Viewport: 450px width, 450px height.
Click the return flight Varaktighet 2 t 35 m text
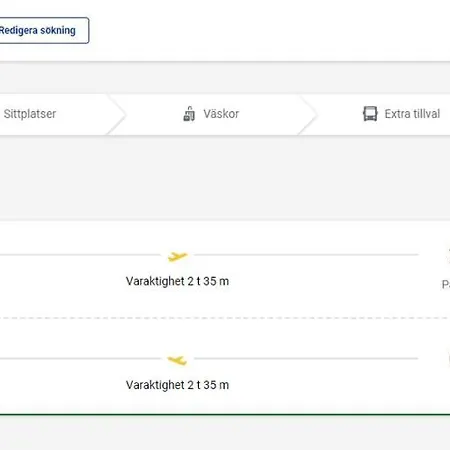pos(177,385)
